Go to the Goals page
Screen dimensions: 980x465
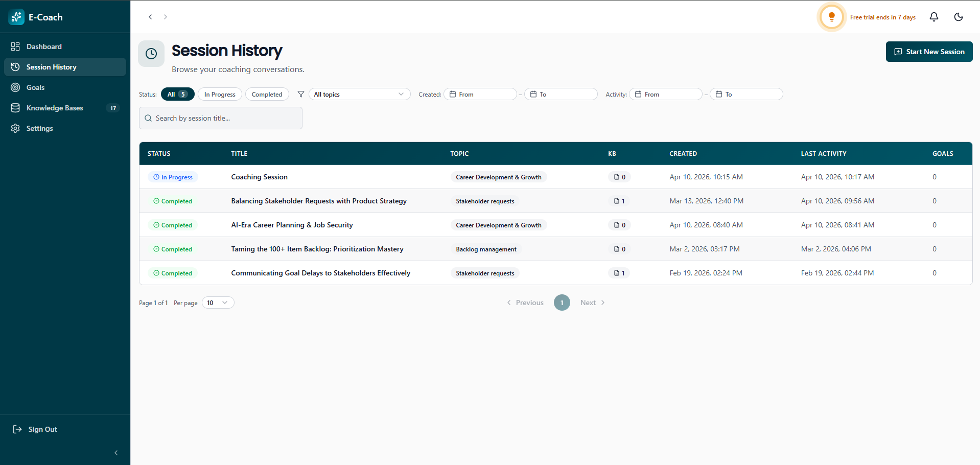65,87
